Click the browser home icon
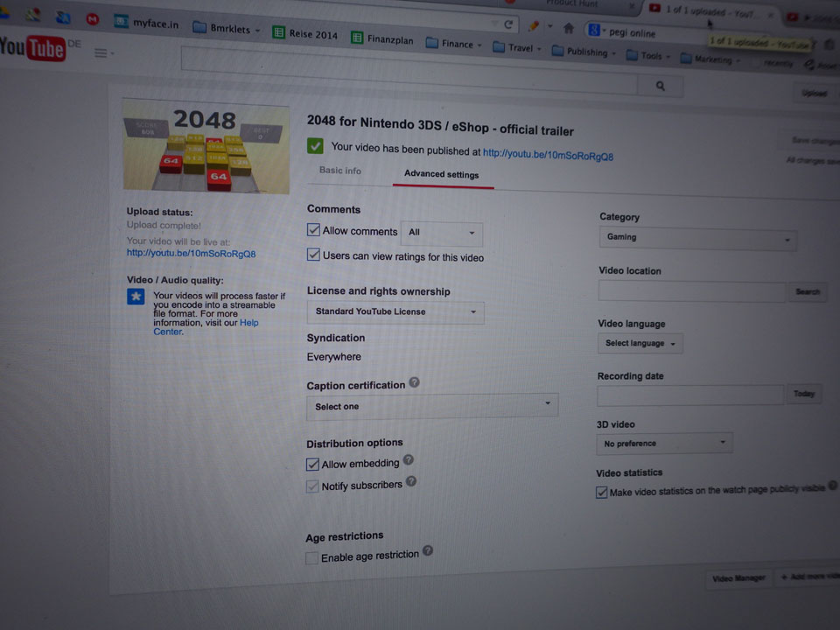Viewport: 840px width, 630px height. (x=568, y=28)
